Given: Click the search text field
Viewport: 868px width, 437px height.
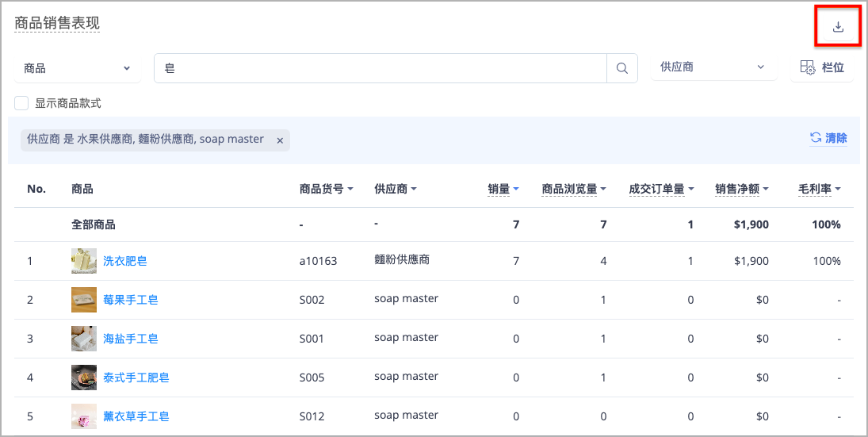Looking at the screenshot, I should pos(380,68).
